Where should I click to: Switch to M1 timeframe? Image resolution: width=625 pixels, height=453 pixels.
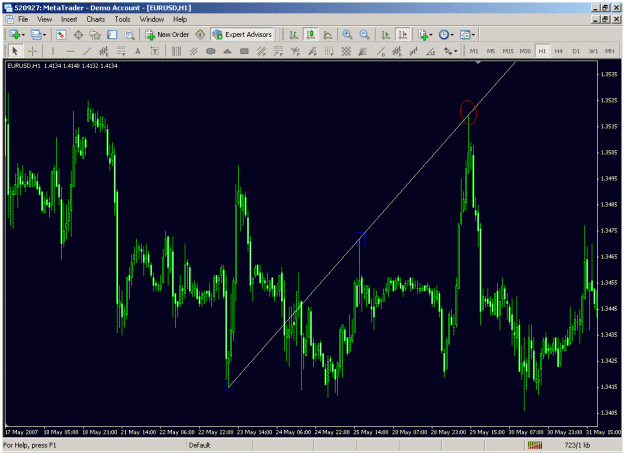[x=474, y=51]
